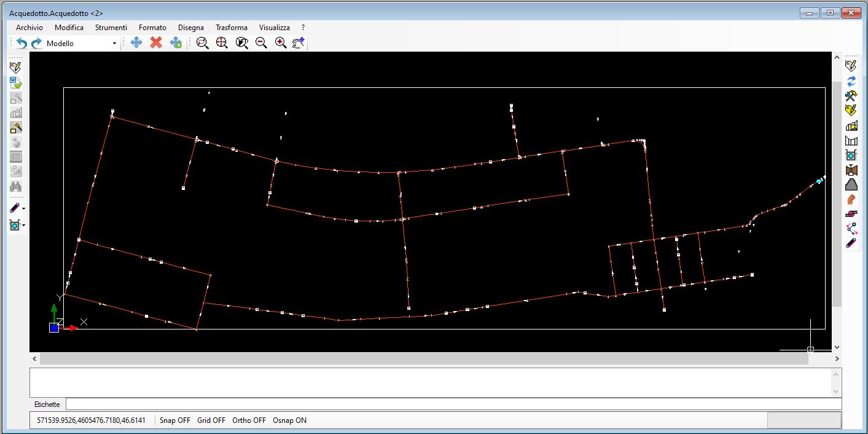
Task: Select the orange pipe elbow icon
Action: (851, 199)
